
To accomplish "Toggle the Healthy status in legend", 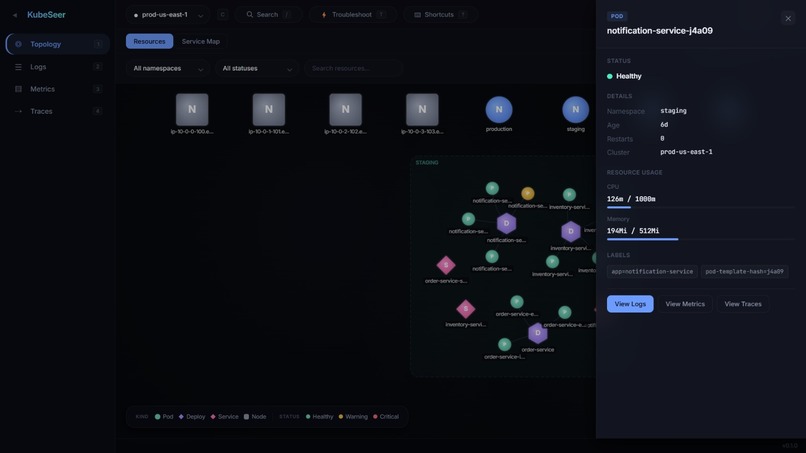I will pyautogui.click(x=319, y=416).
